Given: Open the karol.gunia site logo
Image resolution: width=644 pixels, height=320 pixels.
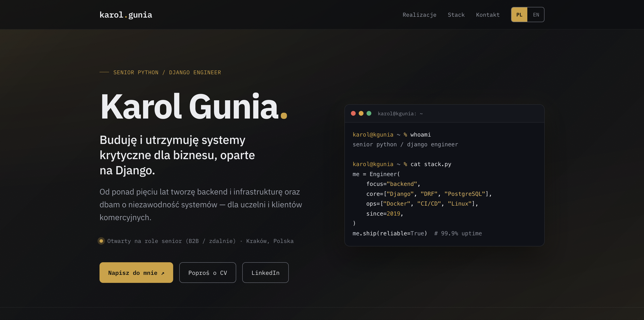Looking at the screenshot, I should (x=126, y=15).
